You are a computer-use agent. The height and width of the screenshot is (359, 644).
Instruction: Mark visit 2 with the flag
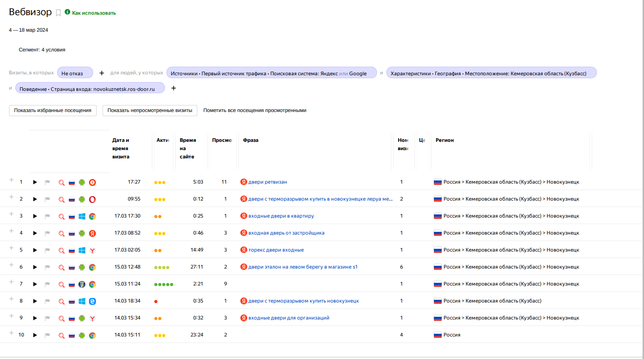click(47, 199)
